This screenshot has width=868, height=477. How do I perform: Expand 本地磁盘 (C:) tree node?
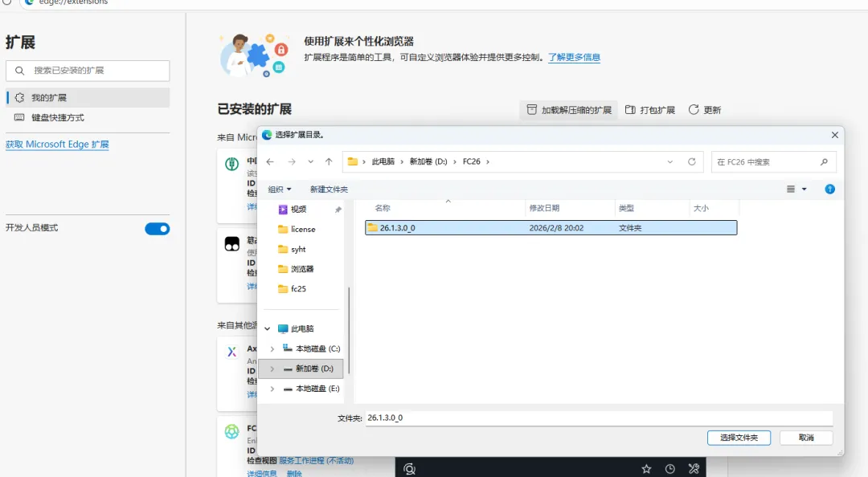272,349
